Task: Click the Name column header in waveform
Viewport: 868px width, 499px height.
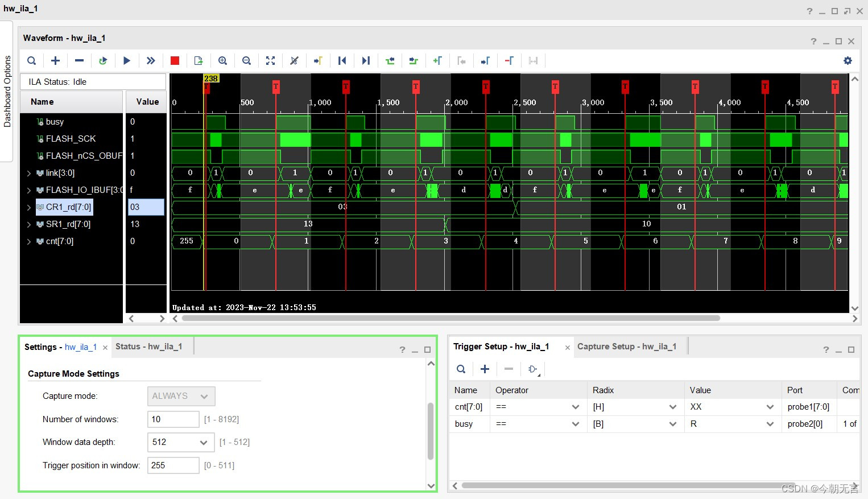Action: tap(72, 102)
